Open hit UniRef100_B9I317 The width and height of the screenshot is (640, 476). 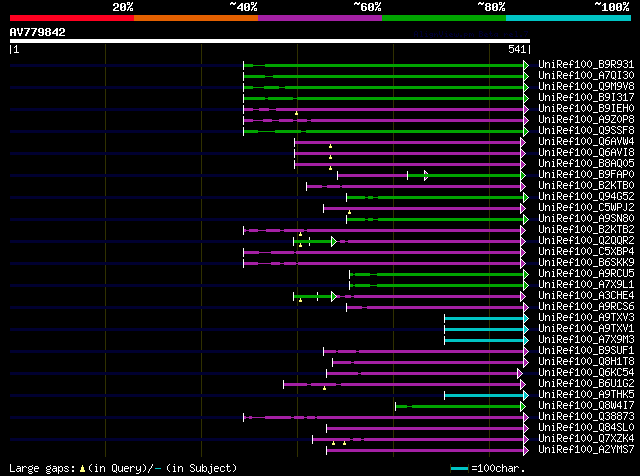tap(586, 98)
